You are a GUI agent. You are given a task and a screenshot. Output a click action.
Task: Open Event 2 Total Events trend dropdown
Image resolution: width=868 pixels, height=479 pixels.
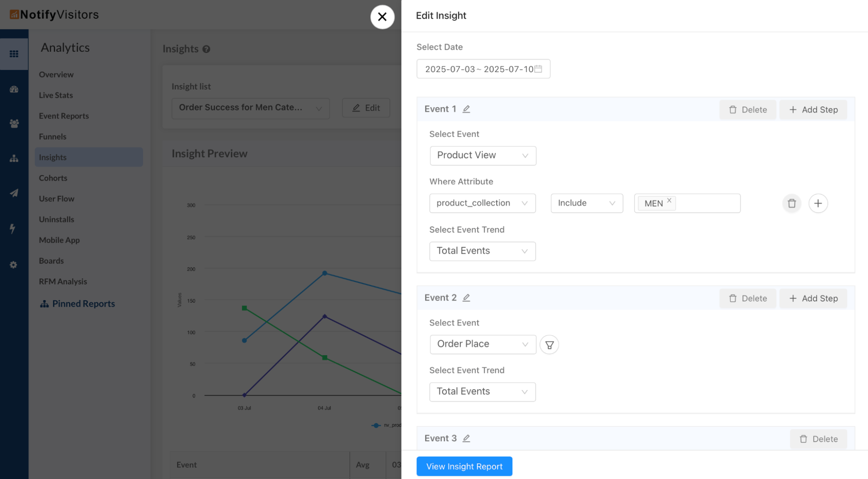(482, 392)
